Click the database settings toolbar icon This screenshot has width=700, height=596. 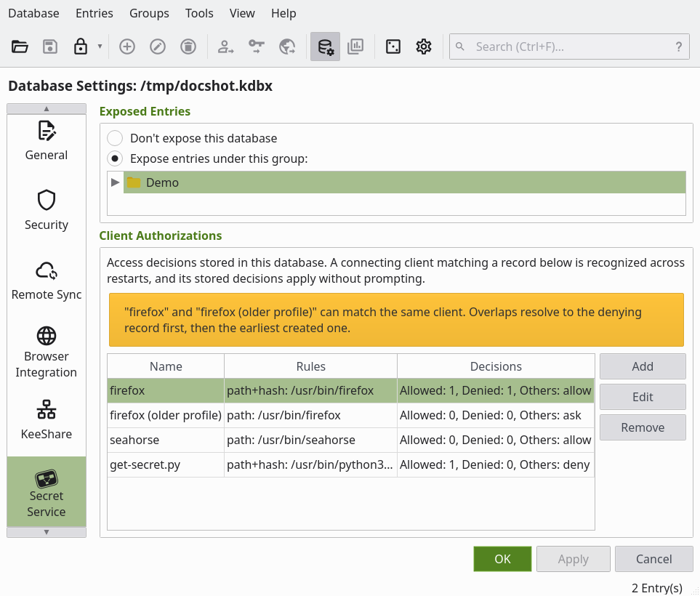tap(325, 47)
